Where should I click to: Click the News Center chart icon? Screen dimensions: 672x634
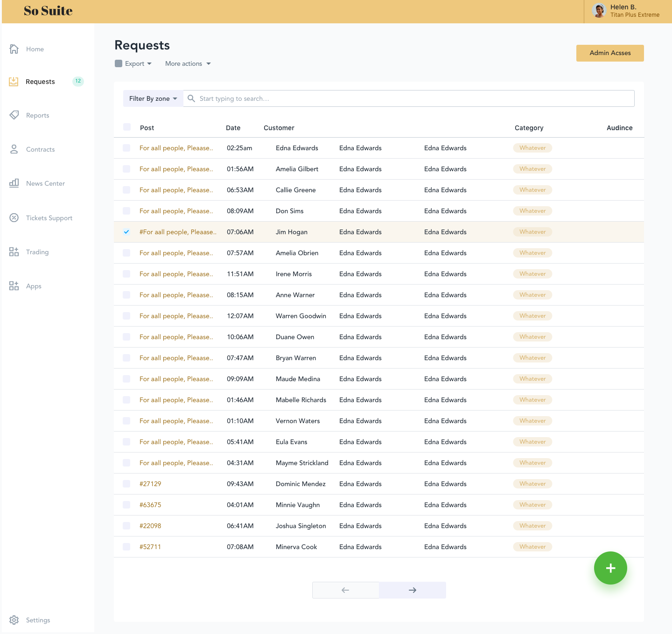14,183
